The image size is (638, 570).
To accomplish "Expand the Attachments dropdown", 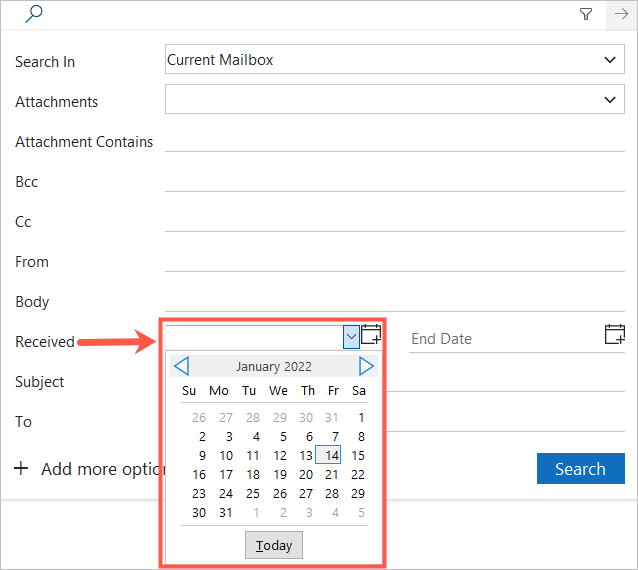I will pyautogui.click(x=611, y=100).
